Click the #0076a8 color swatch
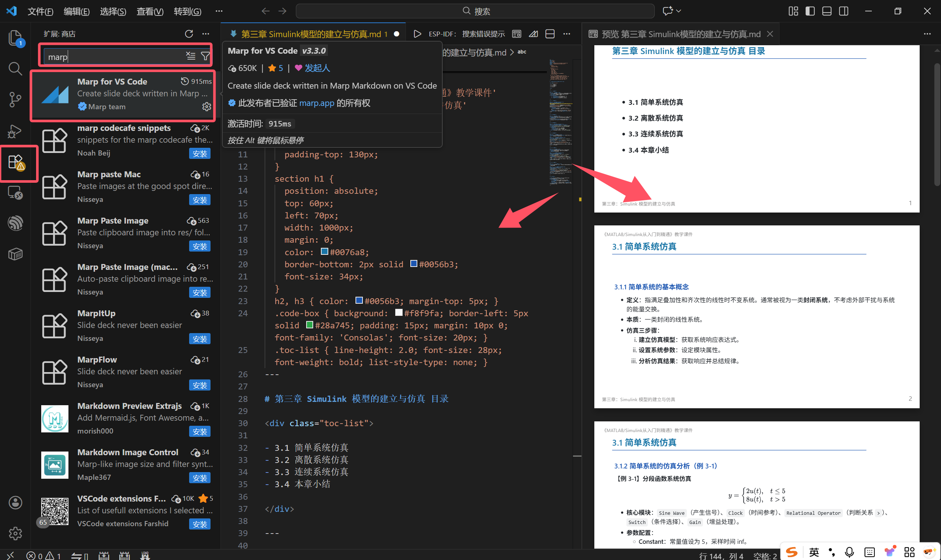Screen dimensions: 941x560 point(324,252)
